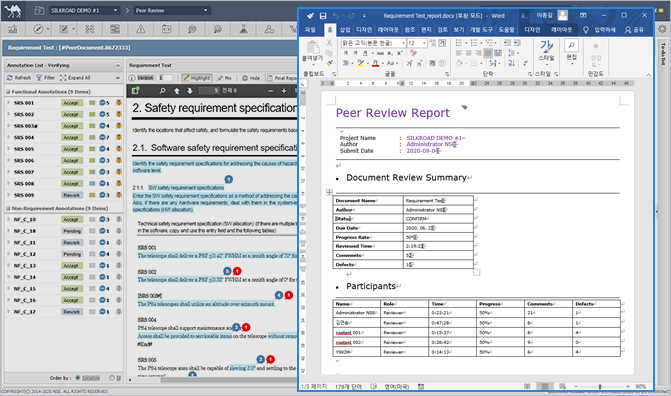
Task: Toggle superscript formatting in Word
Action: click(x=399, y=53)
